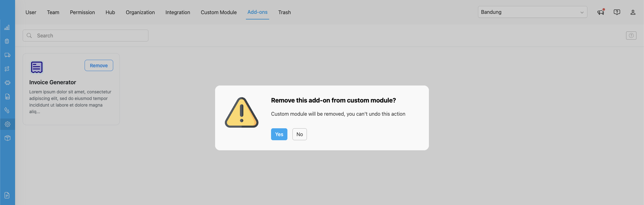Open the user profile icon
644x205 pixels.
(x=633, y=12)
